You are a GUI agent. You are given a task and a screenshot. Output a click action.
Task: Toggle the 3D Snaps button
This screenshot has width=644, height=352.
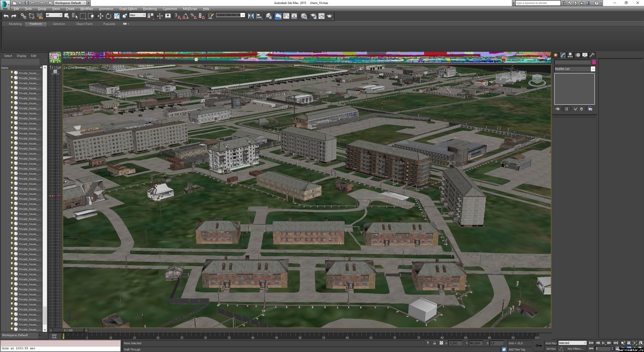[x=178, y=16]
